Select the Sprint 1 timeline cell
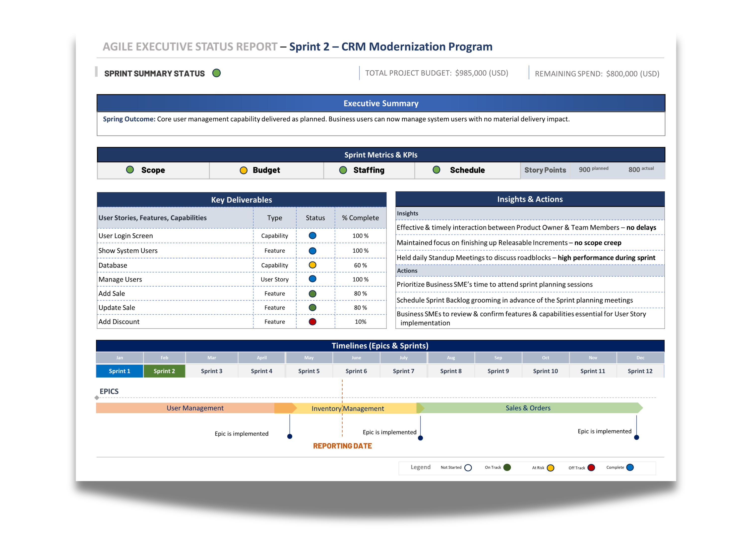 [x=120, y=371]
